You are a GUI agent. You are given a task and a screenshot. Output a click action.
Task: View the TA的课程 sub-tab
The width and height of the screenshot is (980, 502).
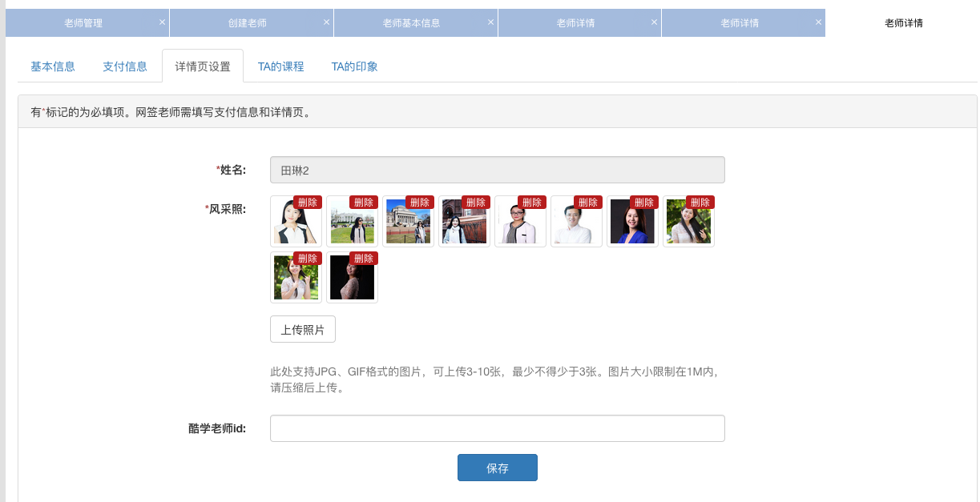point(281,66)
